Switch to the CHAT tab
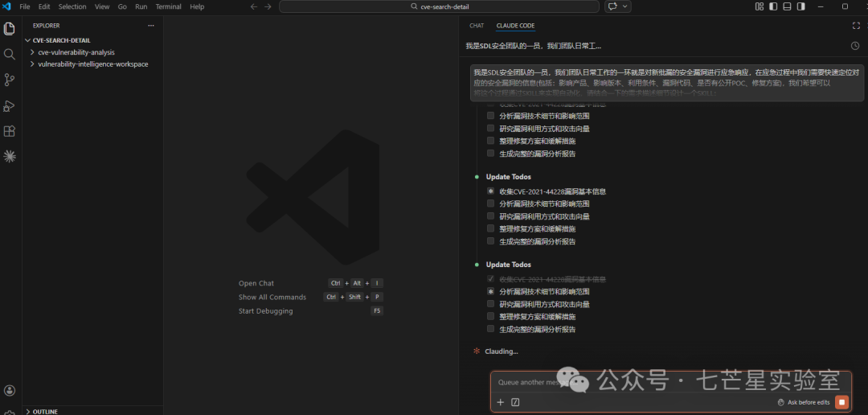 click(477, 26)
